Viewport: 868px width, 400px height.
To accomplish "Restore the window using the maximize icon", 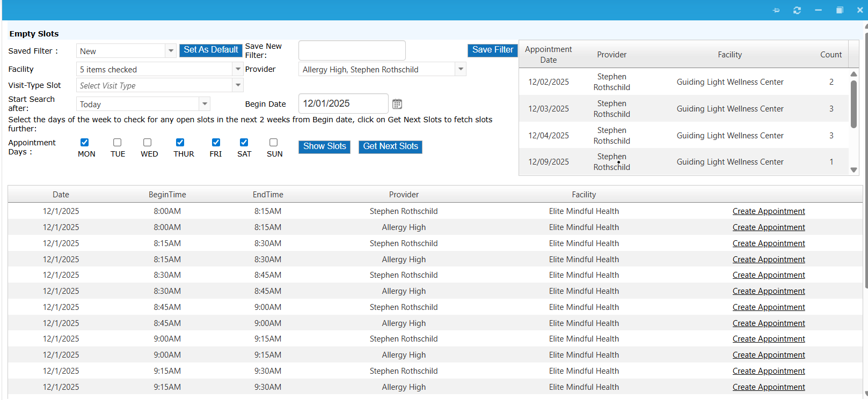I will 839,10.
